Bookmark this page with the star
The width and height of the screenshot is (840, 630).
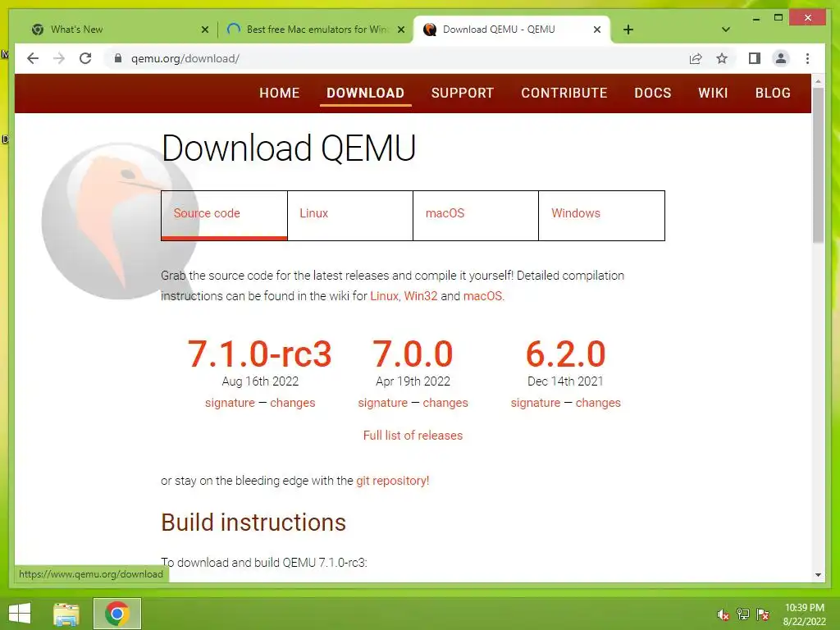point(722,58)
